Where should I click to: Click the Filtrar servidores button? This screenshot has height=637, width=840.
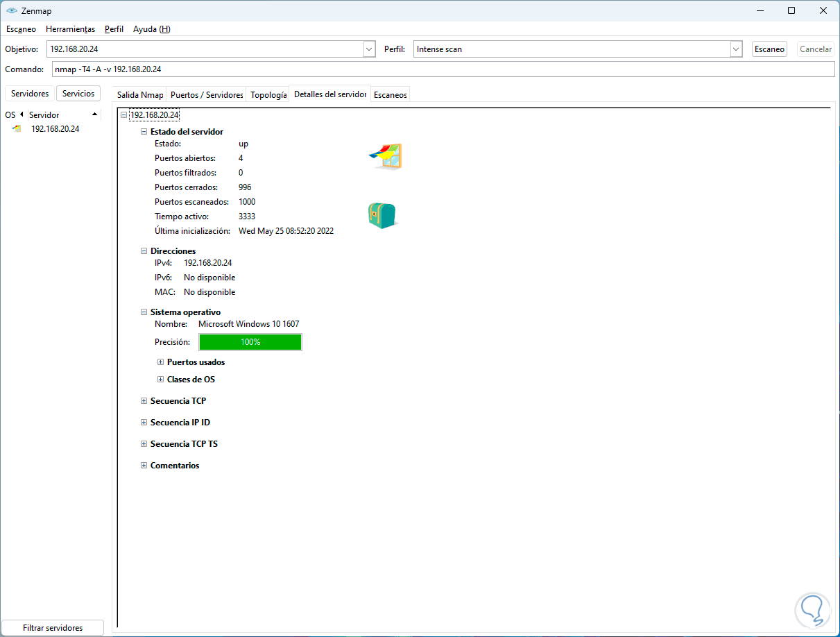[53, 627]
